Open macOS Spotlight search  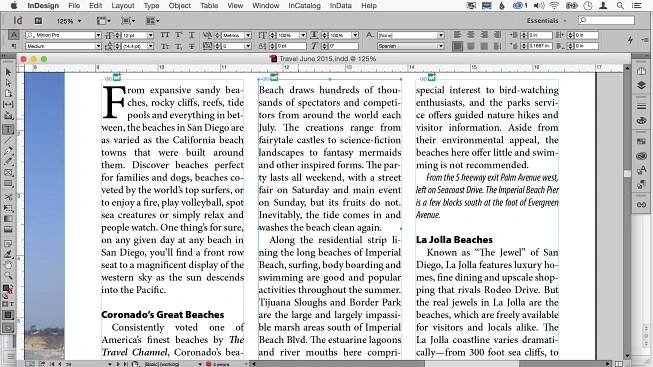(620, 5)
